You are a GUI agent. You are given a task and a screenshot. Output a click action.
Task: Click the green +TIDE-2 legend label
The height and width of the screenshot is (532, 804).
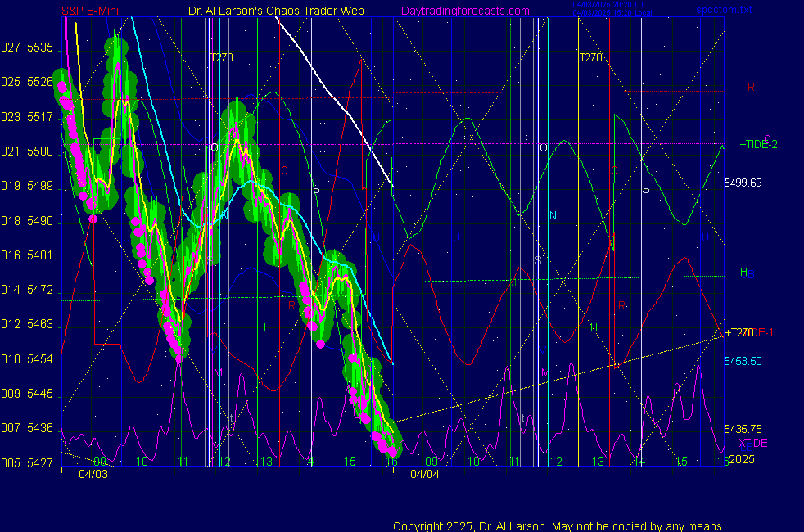tap(758, 144)
